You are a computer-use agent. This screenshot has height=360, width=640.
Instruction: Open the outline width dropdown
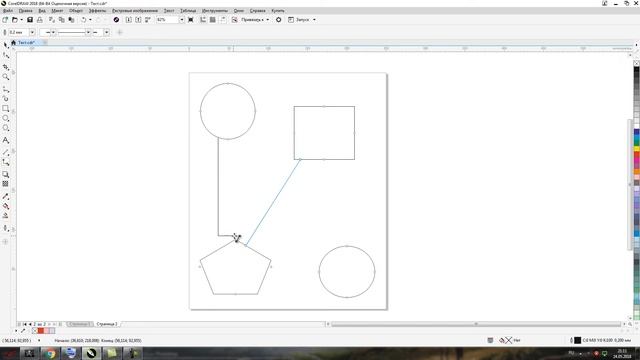click(x=32, y=32)
